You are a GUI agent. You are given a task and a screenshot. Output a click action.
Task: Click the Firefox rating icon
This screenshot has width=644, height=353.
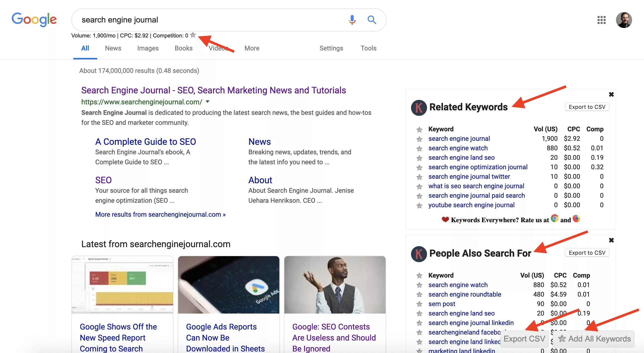[576, 219]
